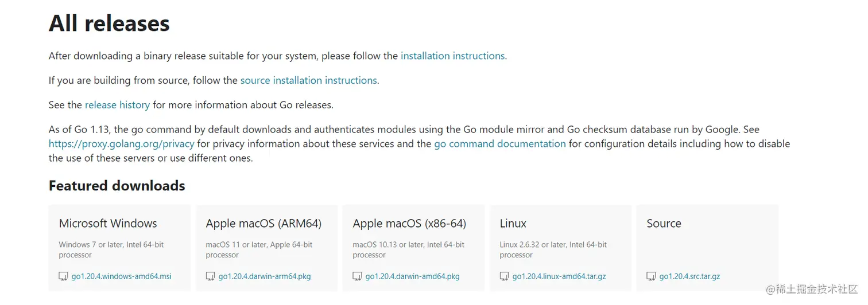Download go1.20.4.darwin-amd64.pkg file
Viewport: 868px width, 305px height.
pyautogui.click(x=412, y=276)
